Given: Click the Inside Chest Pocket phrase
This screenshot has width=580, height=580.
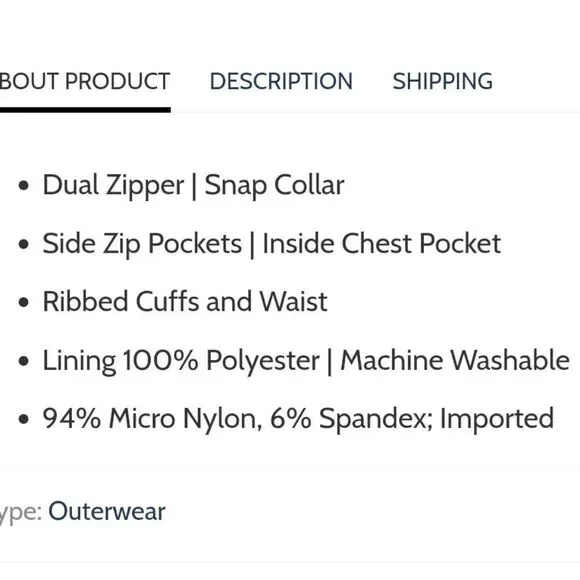Looking at the screenshot, I should click(382, 244).
